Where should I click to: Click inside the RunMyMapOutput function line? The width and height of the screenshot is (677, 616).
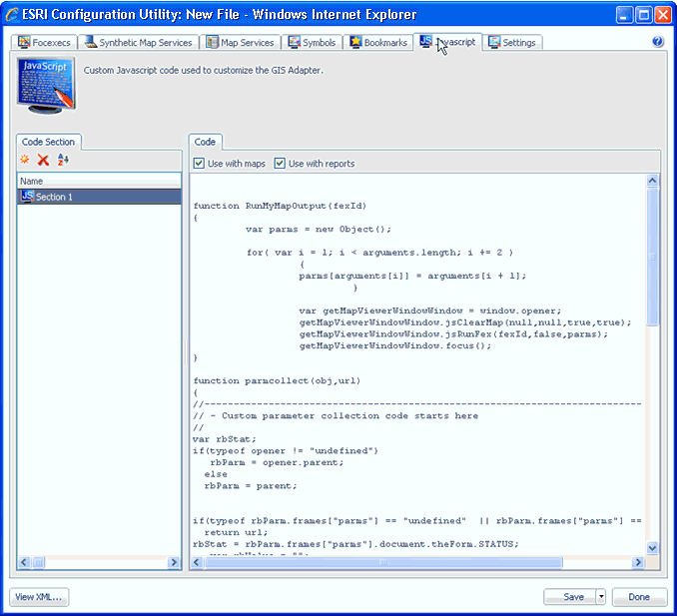(x=280, y=206)
